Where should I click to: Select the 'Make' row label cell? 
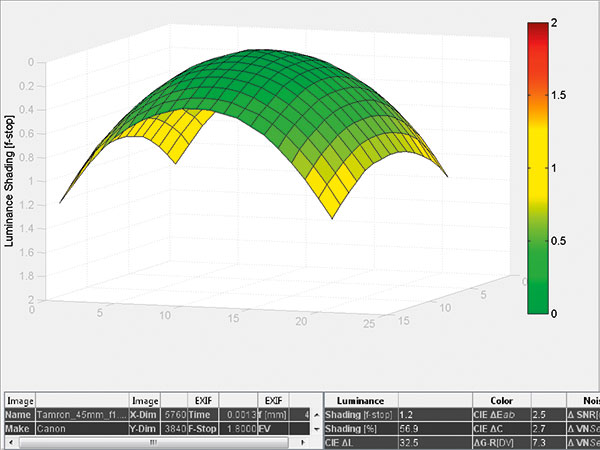(20, 429)
